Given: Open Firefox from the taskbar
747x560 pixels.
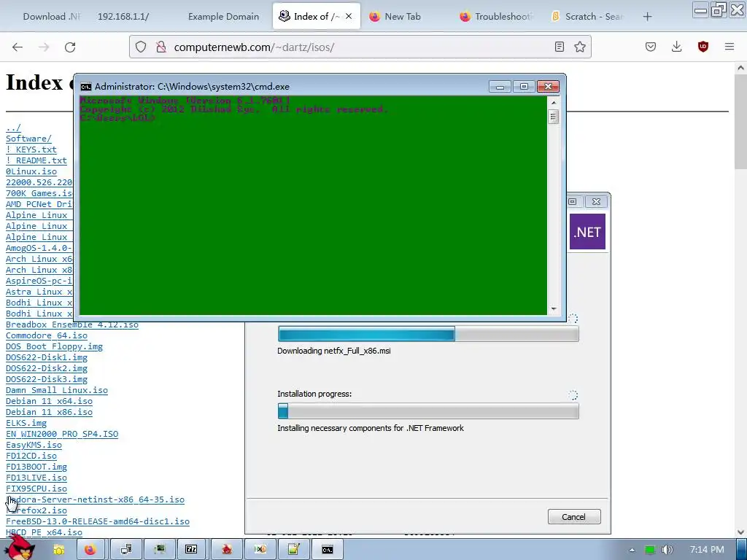Looking at the screenshot, I should pyautogui.click(x=90, y=550).
